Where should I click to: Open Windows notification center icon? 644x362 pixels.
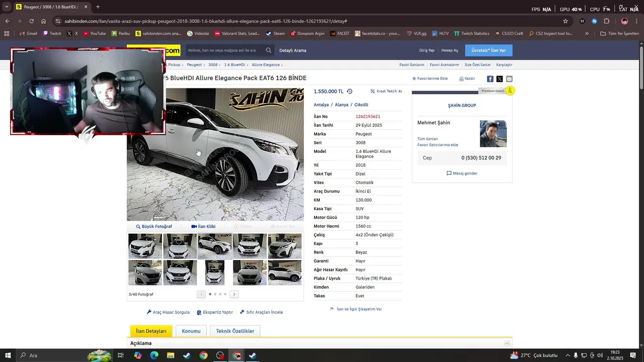coord(633,355)
